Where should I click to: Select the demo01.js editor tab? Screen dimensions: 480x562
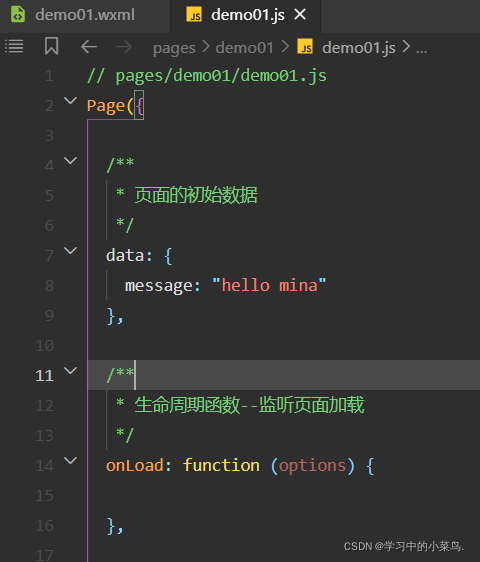click(247, 15)
